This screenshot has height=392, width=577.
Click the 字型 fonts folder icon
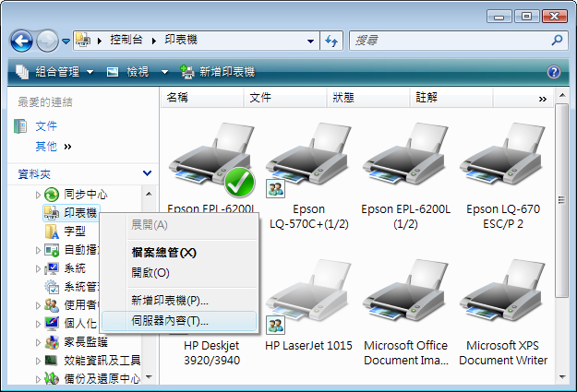(52, 232)
